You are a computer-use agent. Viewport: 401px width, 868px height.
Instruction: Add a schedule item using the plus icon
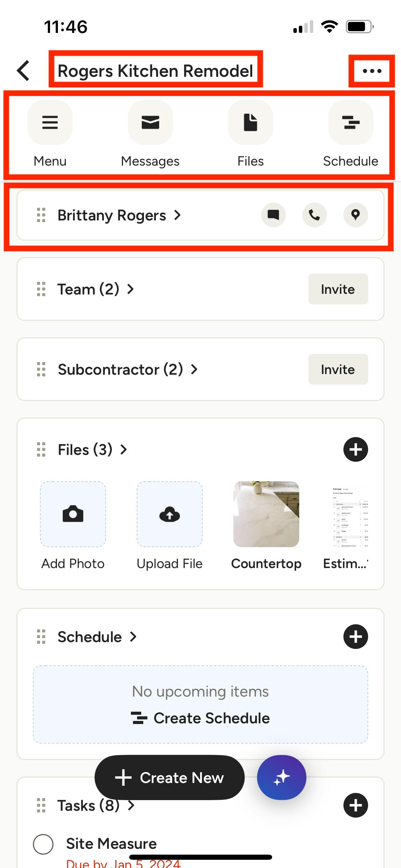pyautogui.click(x=355, y=637)
